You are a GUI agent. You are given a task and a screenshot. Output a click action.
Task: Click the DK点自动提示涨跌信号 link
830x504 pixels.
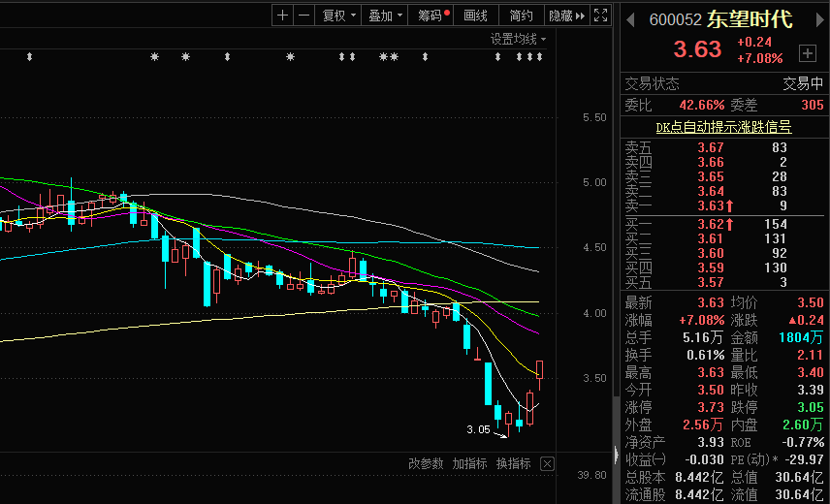(723, 127)
